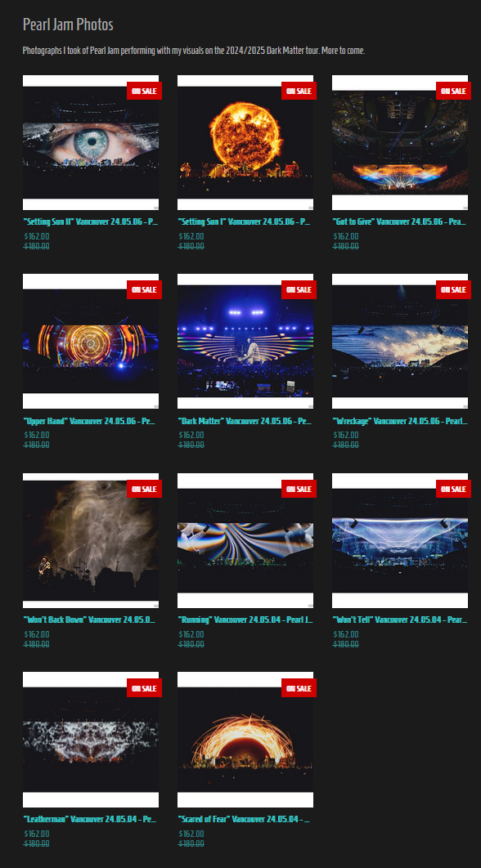Viewport: 481px width, 868px height.
Task: Click ON SALE badge on Won't Tell photo
Action: click(453, 489)
